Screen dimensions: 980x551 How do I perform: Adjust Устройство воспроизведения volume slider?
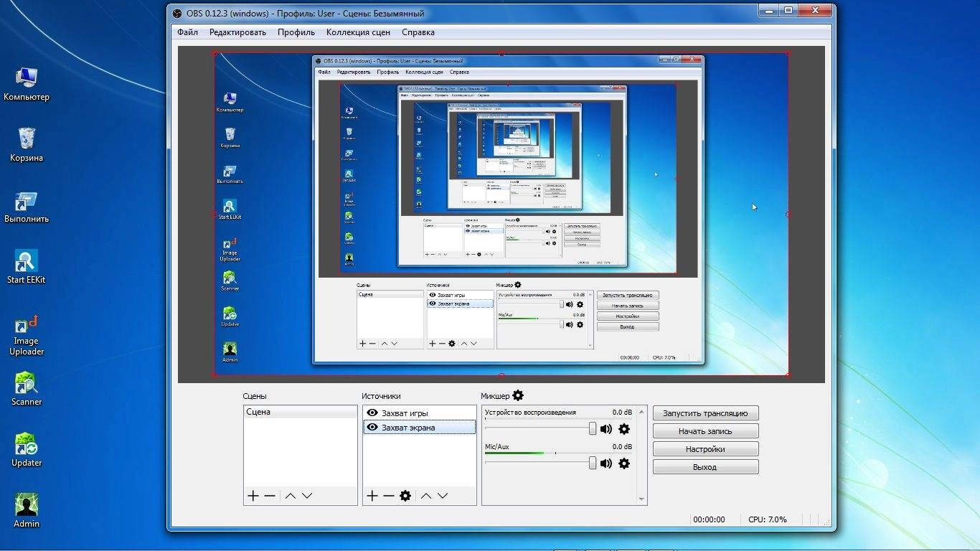tap(593, 428)
